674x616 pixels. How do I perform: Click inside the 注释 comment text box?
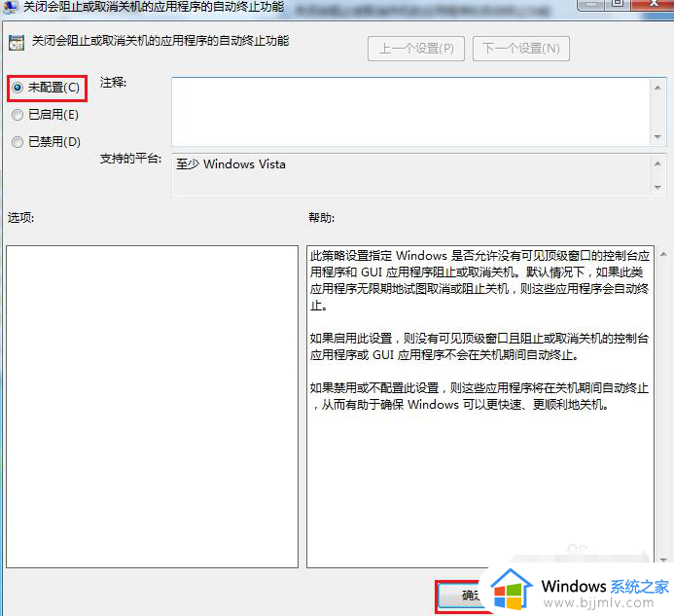point(410,112)
